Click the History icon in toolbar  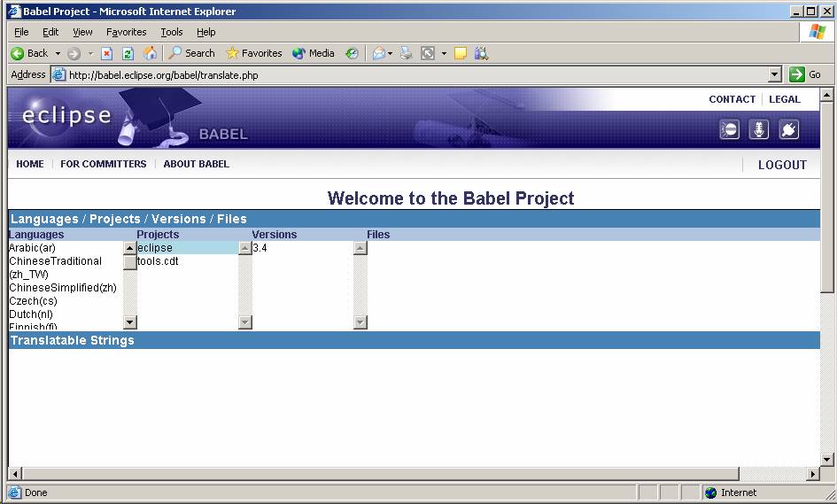coord(352,53)
